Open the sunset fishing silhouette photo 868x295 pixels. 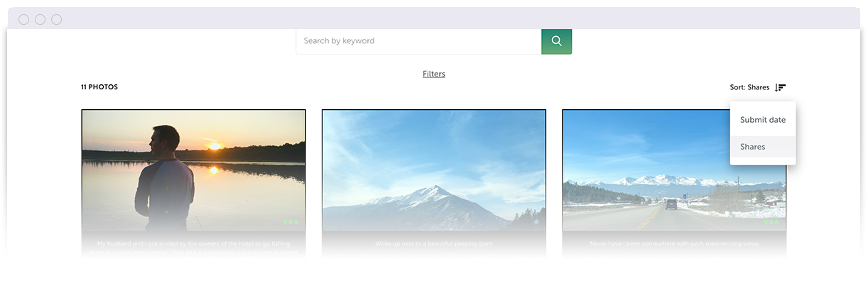[193, 170]
